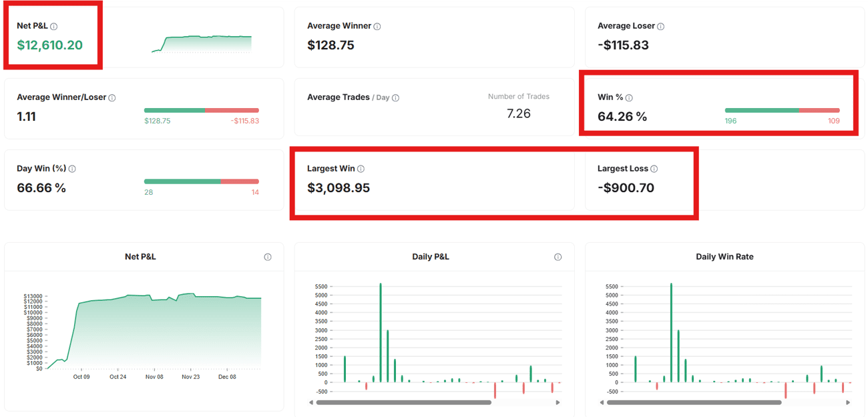Click the left scroll arrow under Daily Win Rate
The height and width of the screenshot is (417, 868).
click(602, 402)
